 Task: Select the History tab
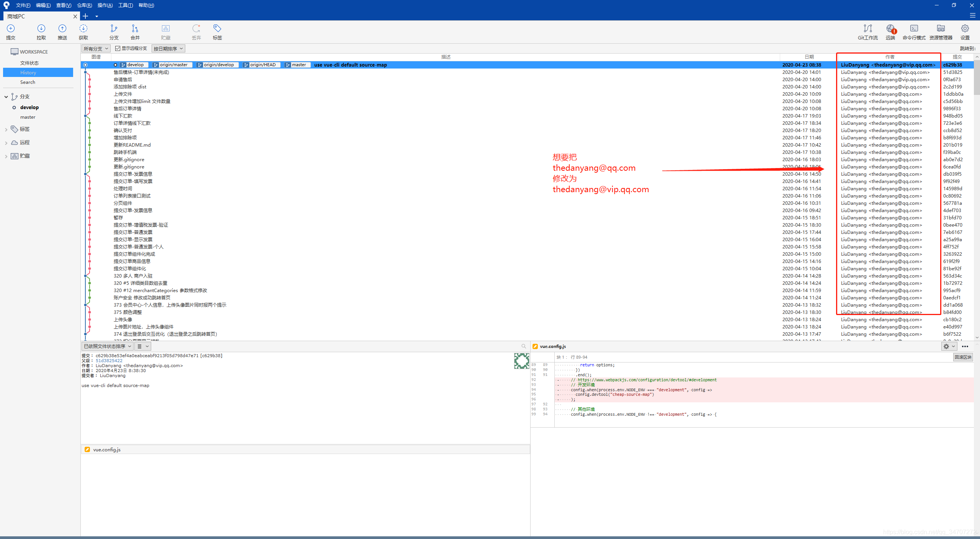tap(37, 72)
